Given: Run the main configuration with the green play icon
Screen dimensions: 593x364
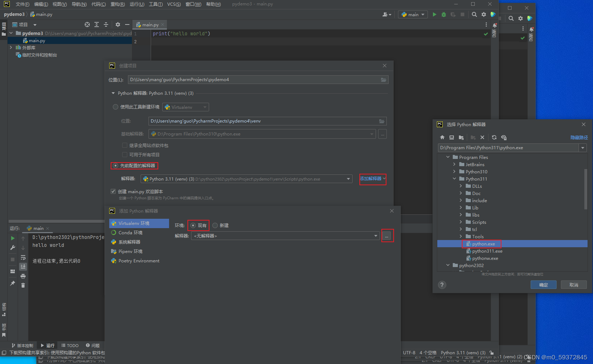Looking at the screenshot, I should [x=434, y=14].
